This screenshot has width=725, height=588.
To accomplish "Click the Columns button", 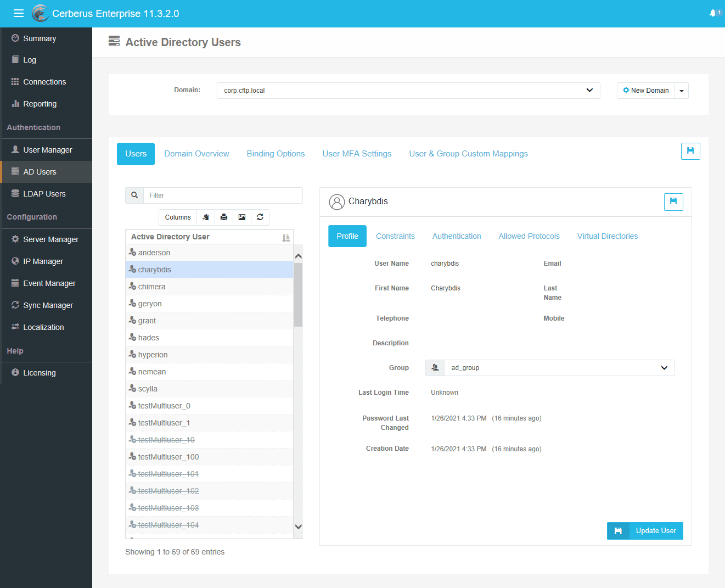I will pyautogui.click(x=178, y=217).
